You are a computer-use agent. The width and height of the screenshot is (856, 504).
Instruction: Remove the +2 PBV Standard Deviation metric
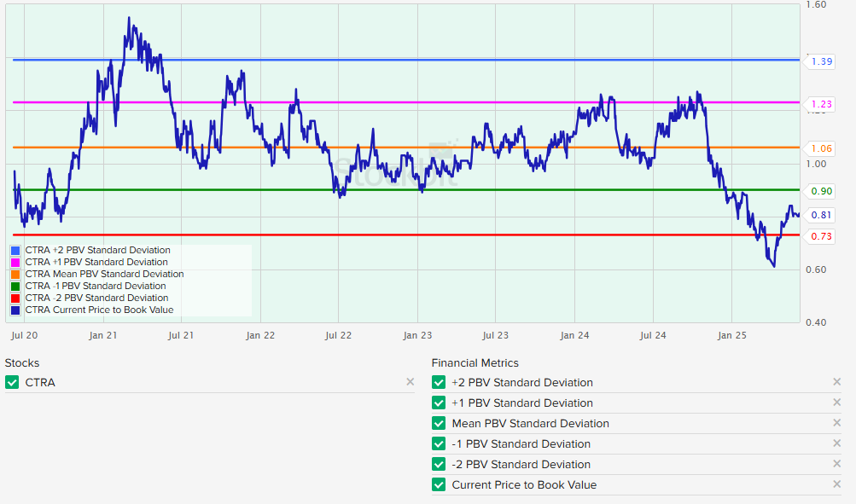pos(837,383)
